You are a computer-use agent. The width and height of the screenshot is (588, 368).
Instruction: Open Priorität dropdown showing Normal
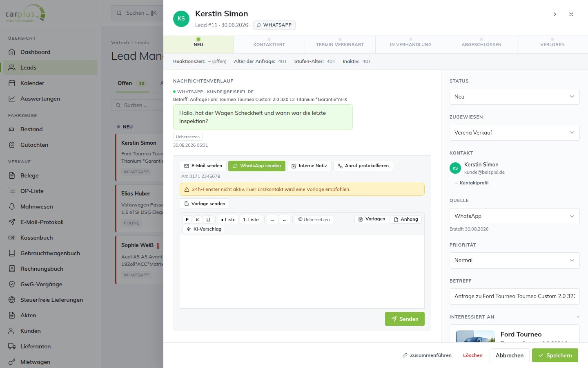[x=514, y=260]
